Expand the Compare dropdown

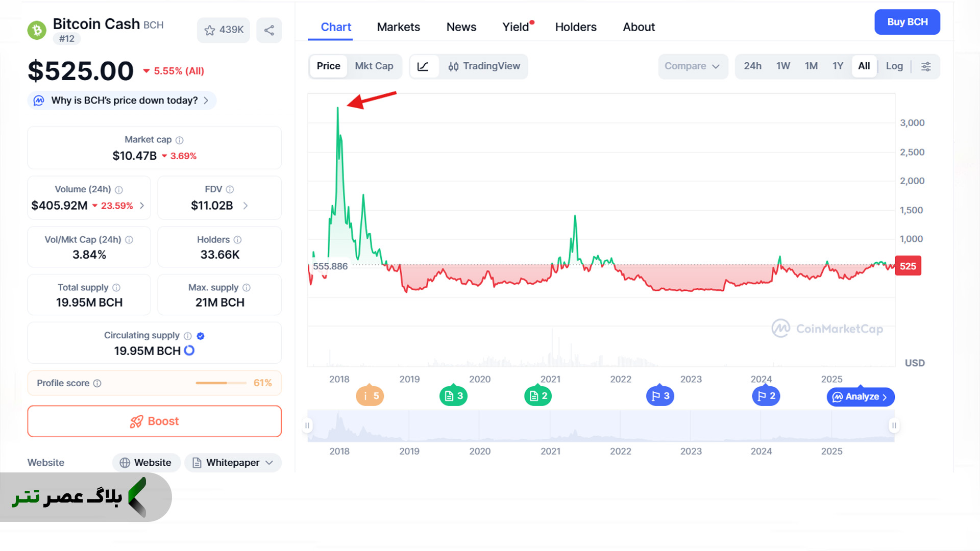pyautogui.click(x=692, y=66)
